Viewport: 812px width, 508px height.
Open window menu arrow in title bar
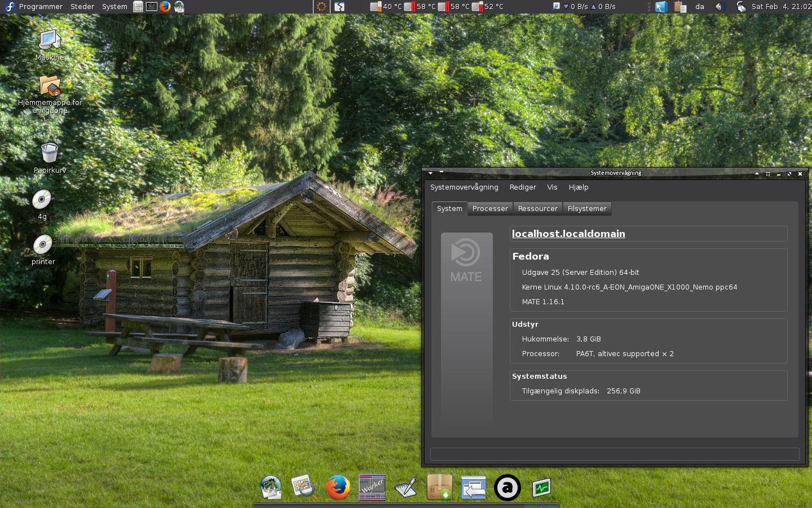[x=430, y=173]
